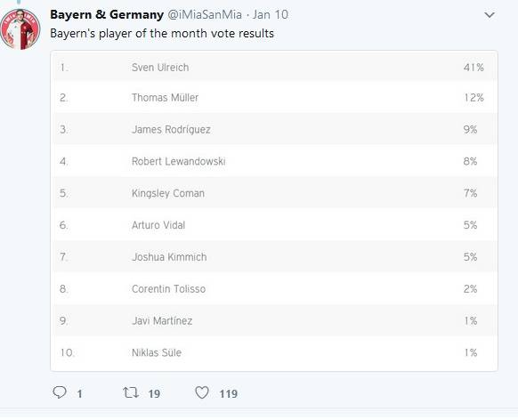This screenshot has height=420, width=518.
Task: Click the retweet count 19
Action: [154, 393]
